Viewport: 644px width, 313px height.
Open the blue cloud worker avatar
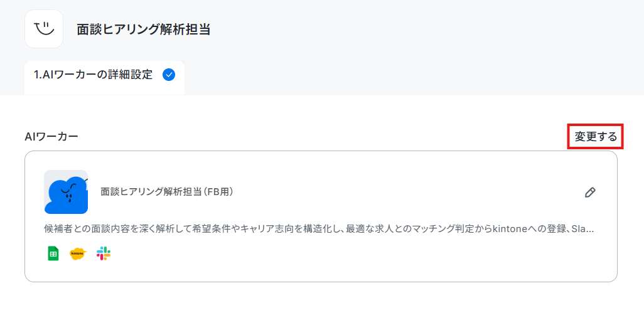[66, 192]
